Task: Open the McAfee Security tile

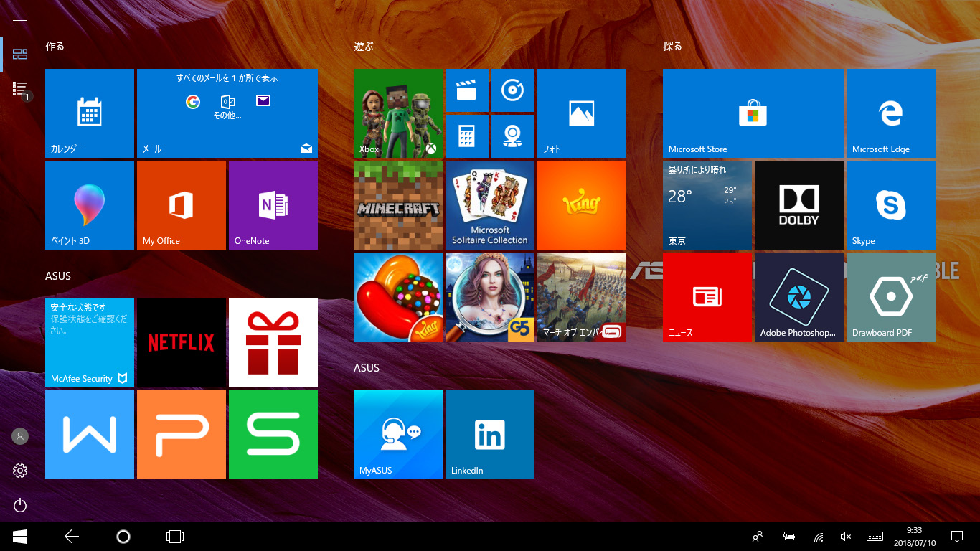Action: coord(90,343)
